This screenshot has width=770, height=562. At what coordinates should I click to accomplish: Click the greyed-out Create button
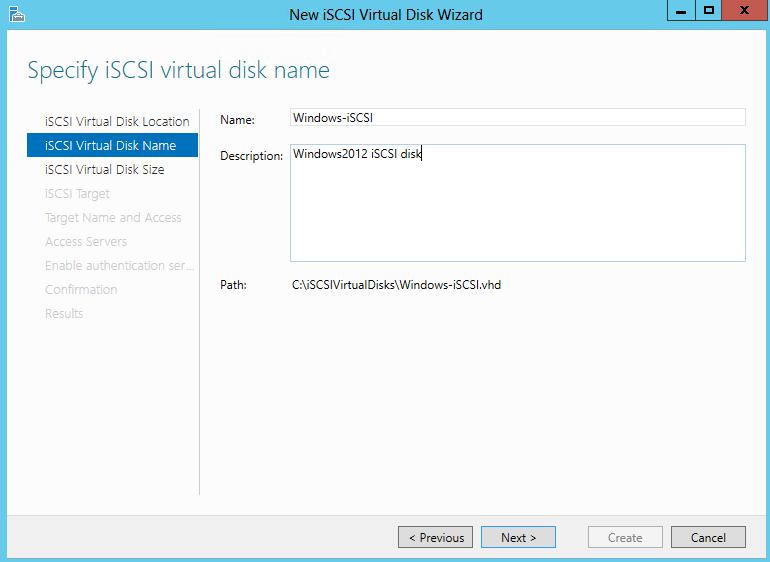pos(625,537)
